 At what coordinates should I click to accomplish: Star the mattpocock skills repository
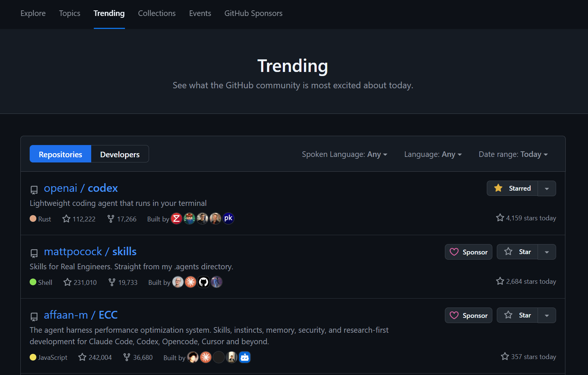517,252
